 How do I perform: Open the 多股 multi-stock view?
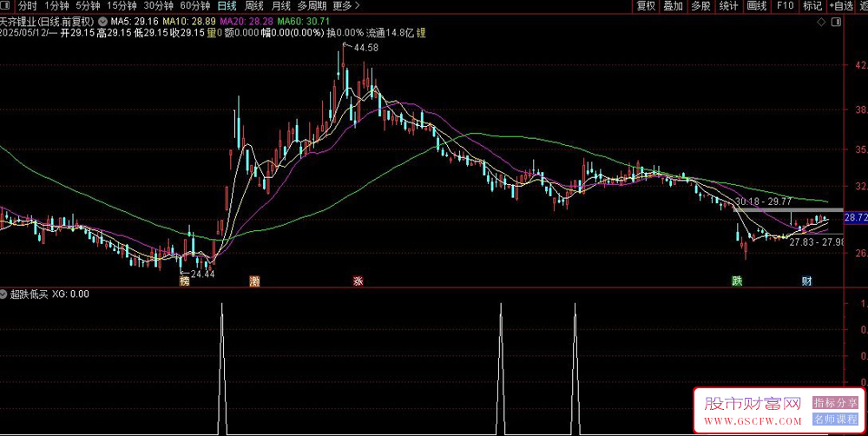700,6
